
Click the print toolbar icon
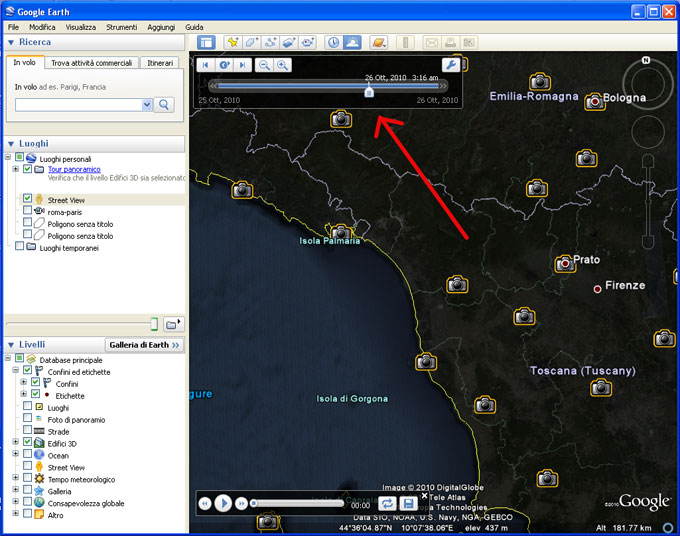[x=450, y=42]
